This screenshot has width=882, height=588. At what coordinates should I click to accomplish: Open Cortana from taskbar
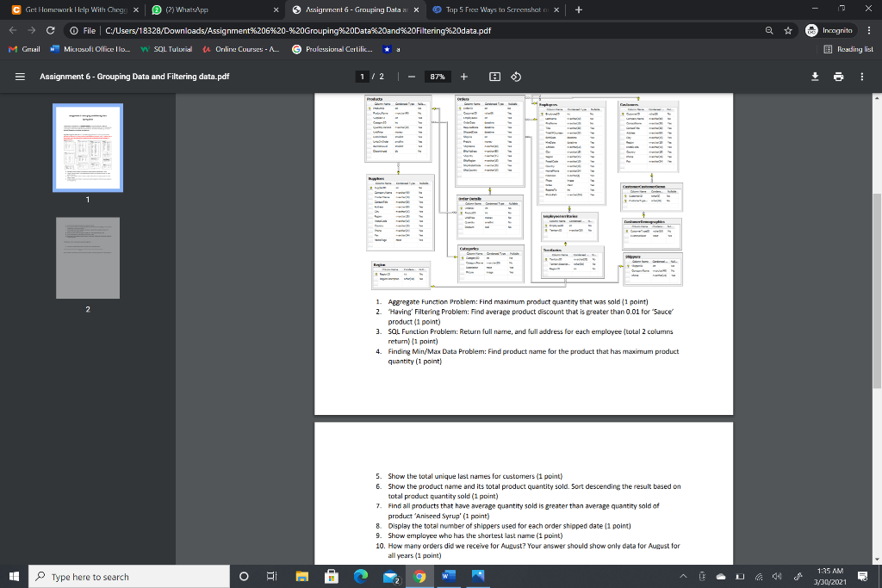click(x=244, y=576)
